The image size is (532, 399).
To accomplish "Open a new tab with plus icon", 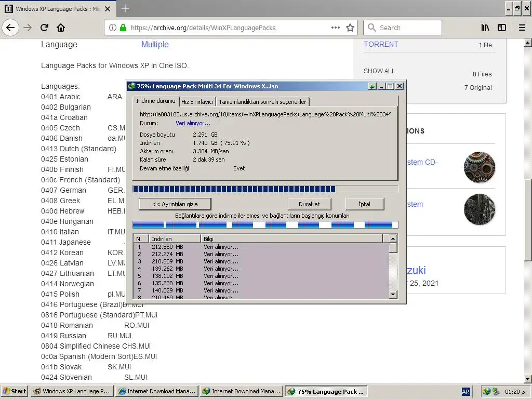I will [x=125, y=8].
